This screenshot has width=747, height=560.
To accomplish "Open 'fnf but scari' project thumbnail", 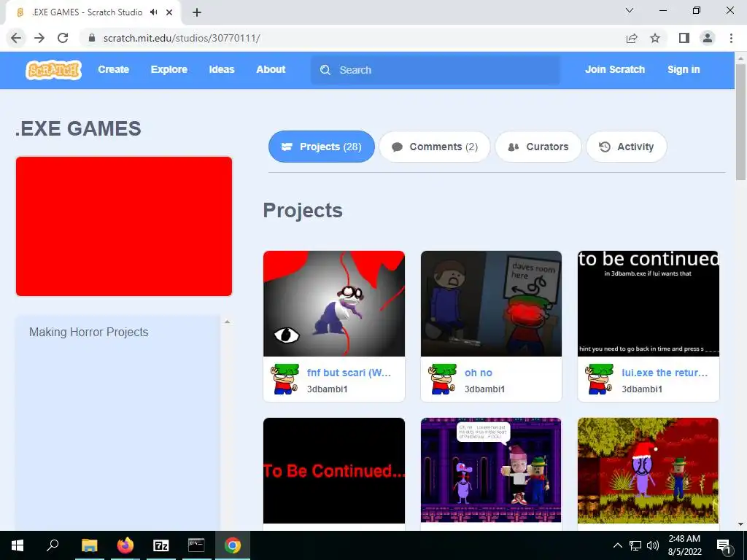I will click(334, 303).
